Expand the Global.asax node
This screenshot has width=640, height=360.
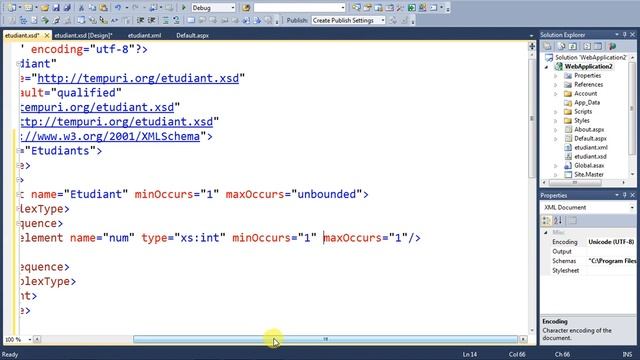click(x=556, y=165)
